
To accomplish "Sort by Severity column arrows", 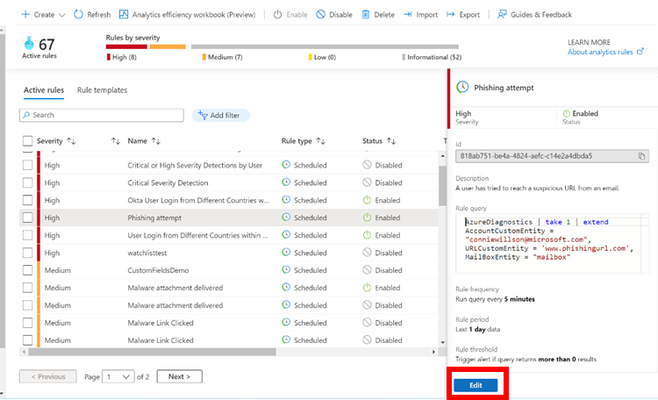I will click(x=71, y=141).
